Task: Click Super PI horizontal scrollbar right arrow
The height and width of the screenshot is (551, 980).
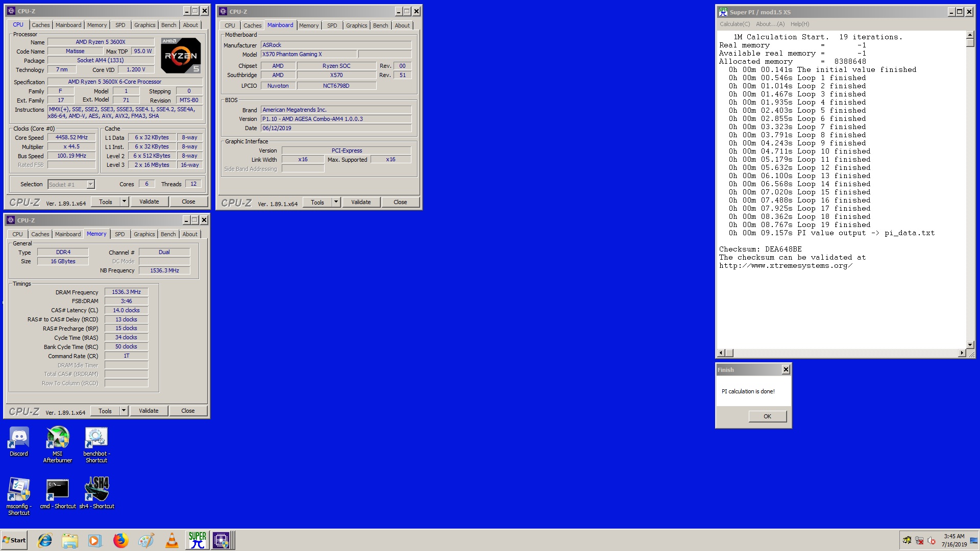Action: [962, 353]
